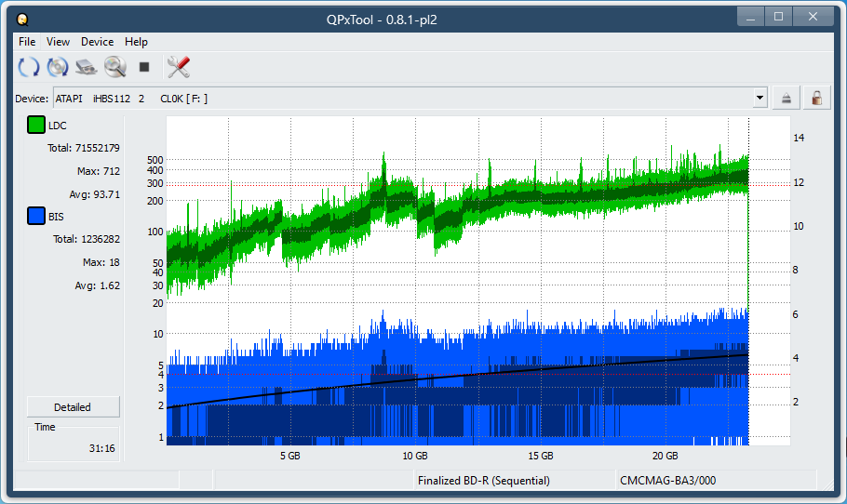Click the drive device scan icon
The image size is (847, 504).
coord(86,67)
